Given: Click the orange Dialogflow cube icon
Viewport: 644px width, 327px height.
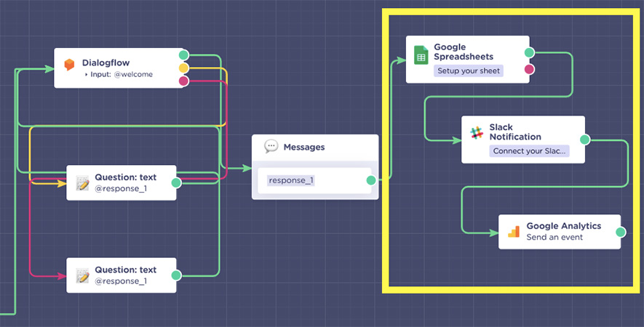Looking at the screenshot, I should pyautogui.click(x=69, y=65).
